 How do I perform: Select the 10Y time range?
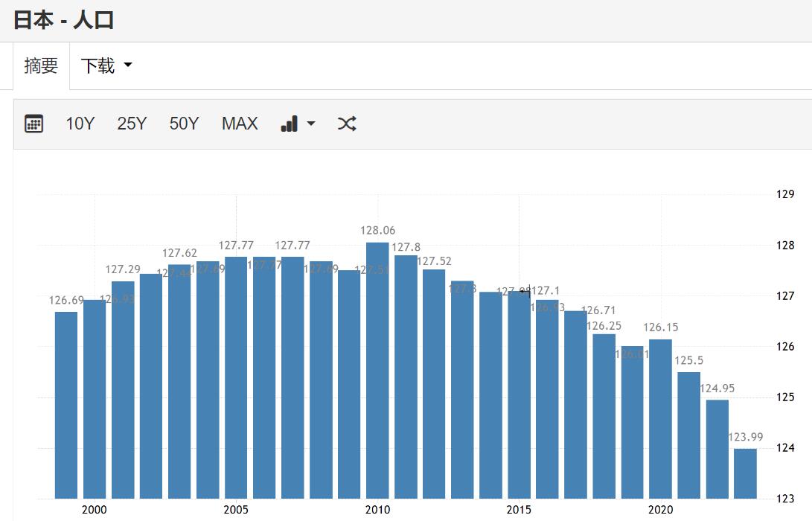click(80, 124)
